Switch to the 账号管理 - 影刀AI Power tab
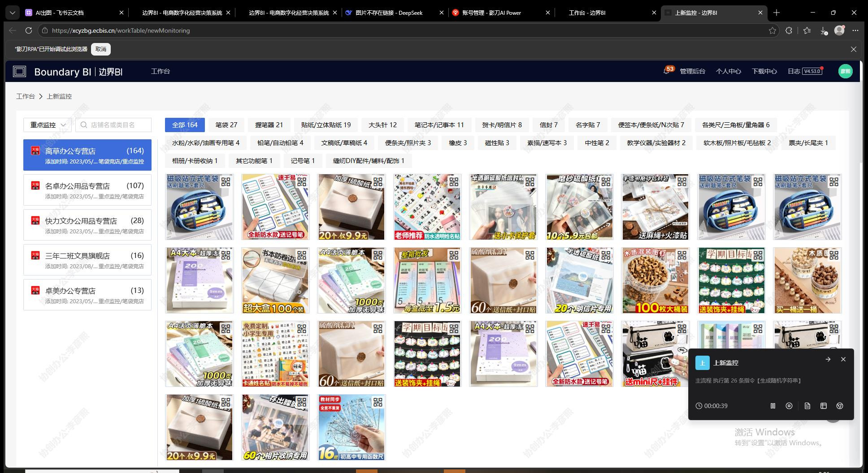The height and width of the screenshot is (473, 868). (501, 13)
